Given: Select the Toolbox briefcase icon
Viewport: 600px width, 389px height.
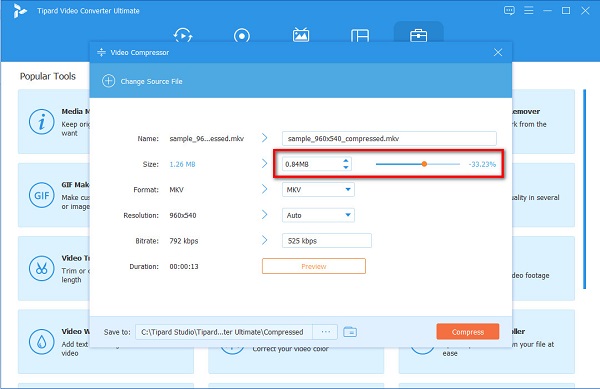Looking at the screenshot, I should click(x=418, y=36).
